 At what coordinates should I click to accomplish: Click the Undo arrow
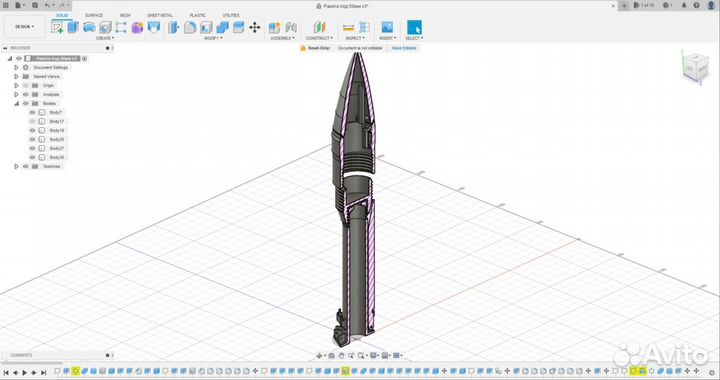[x=48, y=6]
